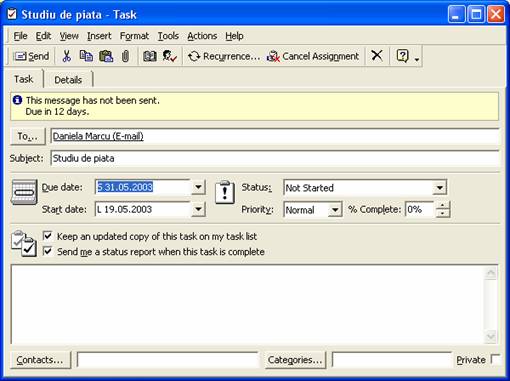Click the % Complete field
Viewport: 510px width, 381px height.
[420, 210]
